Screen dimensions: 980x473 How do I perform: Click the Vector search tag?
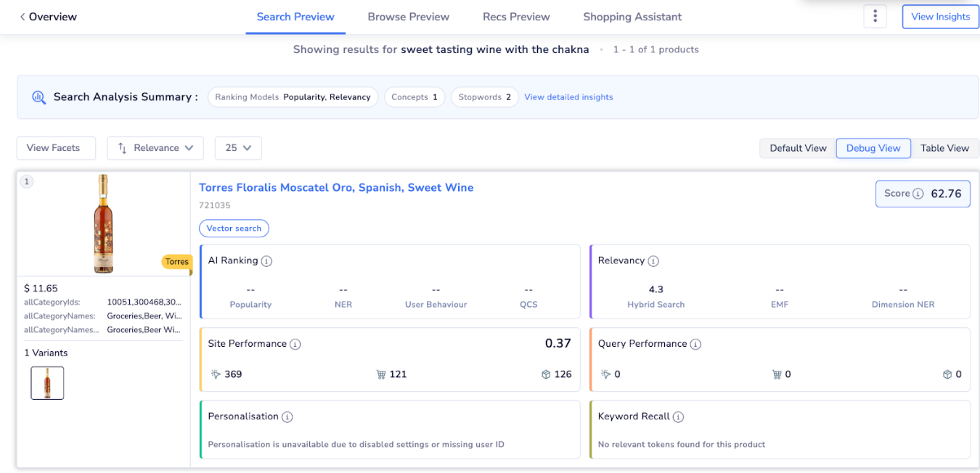234,229
